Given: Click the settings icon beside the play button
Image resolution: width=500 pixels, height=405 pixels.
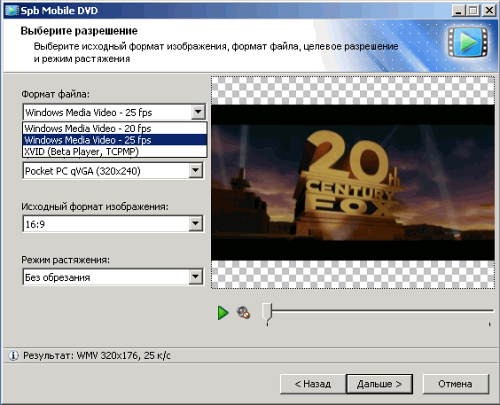Looking at the screenshot, I should click(243, 313).
